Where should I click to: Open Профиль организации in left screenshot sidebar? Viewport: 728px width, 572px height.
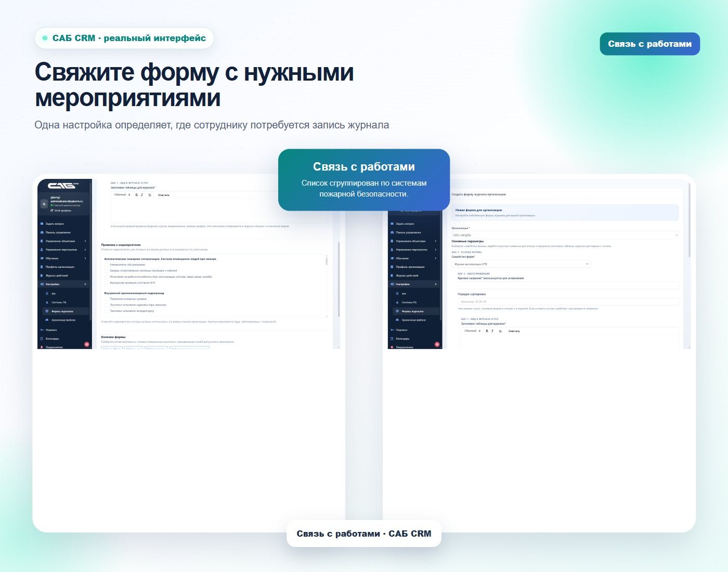(x=64, y=267)
